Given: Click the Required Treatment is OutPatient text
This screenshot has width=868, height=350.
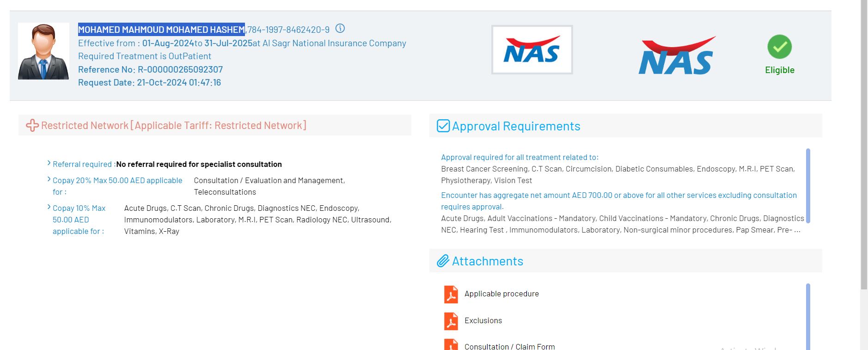Looking at the screenshot, I should click(x=145, y=56).
